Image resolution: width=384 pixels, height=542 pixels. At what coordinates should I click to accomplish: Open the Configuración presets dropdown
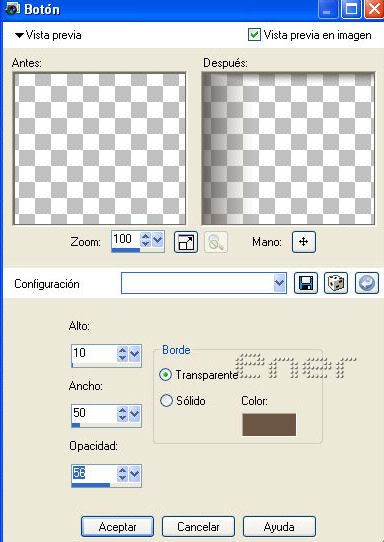click(x=279, y=283)
